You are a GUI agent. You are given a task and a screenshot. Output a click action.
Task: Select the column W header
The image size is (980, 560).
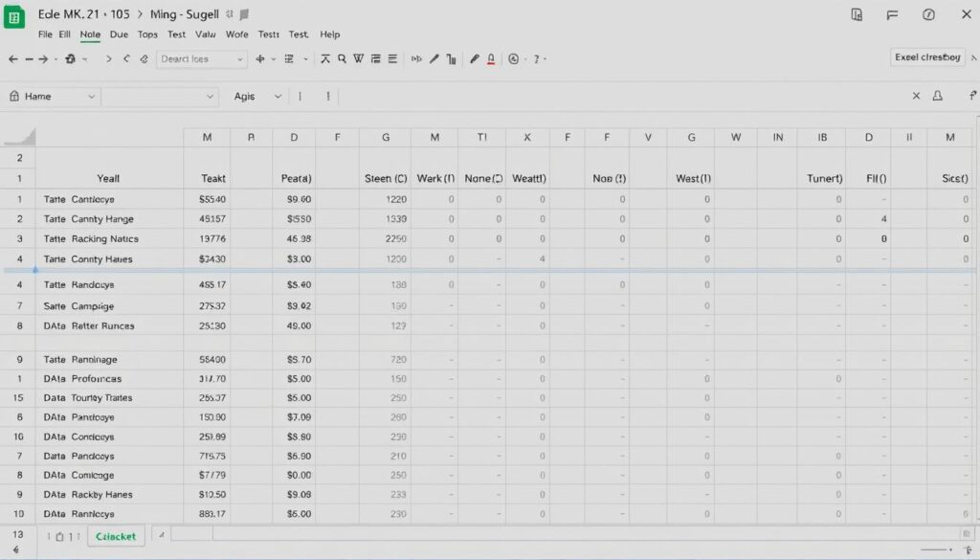click(x=736, y=138)
